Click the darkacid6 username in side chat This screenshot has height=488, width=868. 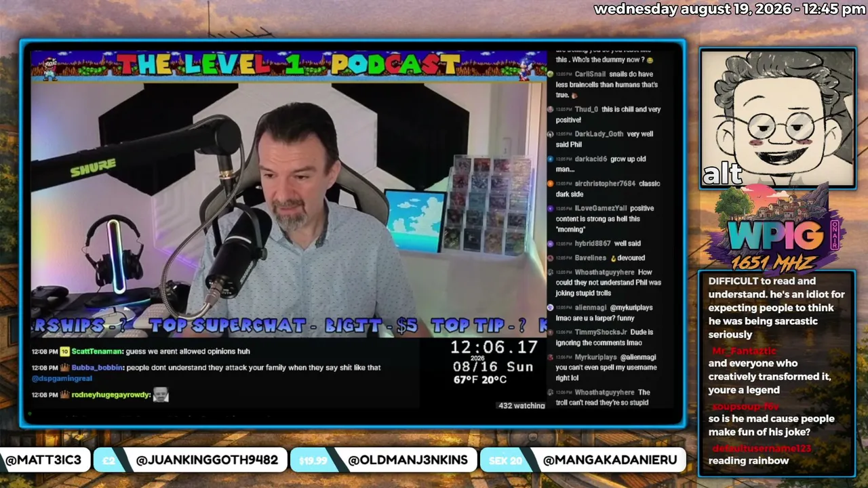(x=590, y=159)
